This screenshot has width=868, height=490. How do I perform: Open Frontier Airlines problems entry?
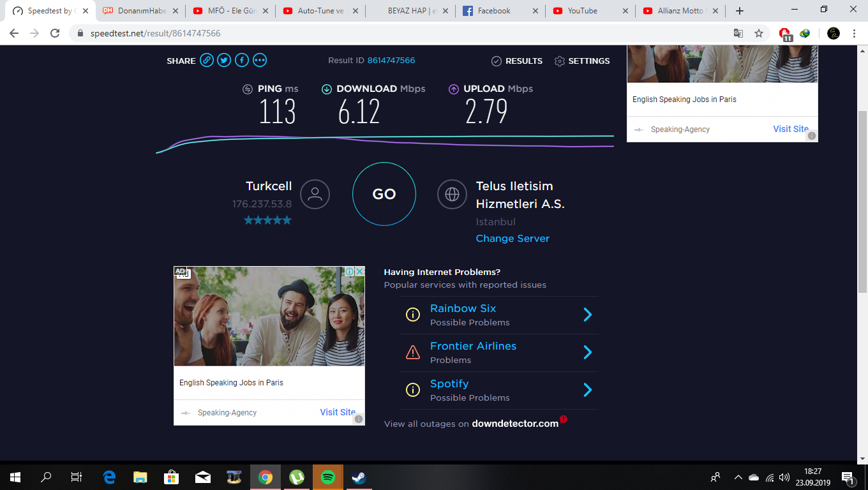(473, 346)
